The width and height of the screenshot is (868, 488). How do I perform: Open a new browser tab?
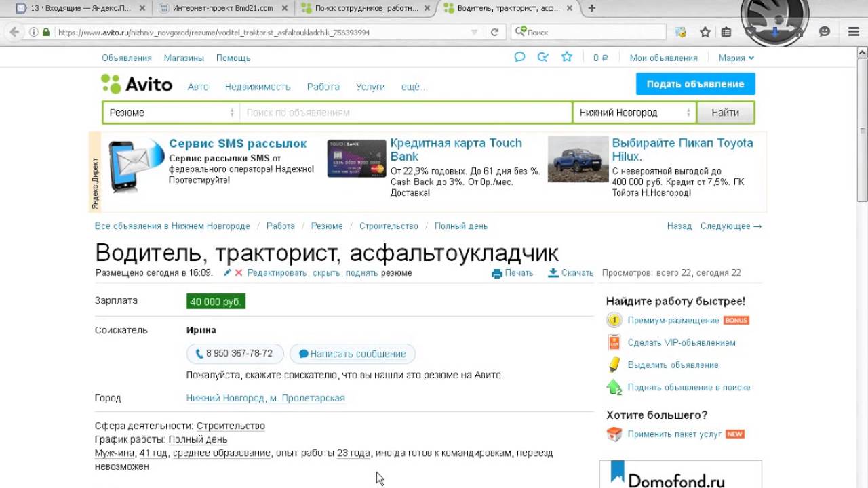click(592, 8)
